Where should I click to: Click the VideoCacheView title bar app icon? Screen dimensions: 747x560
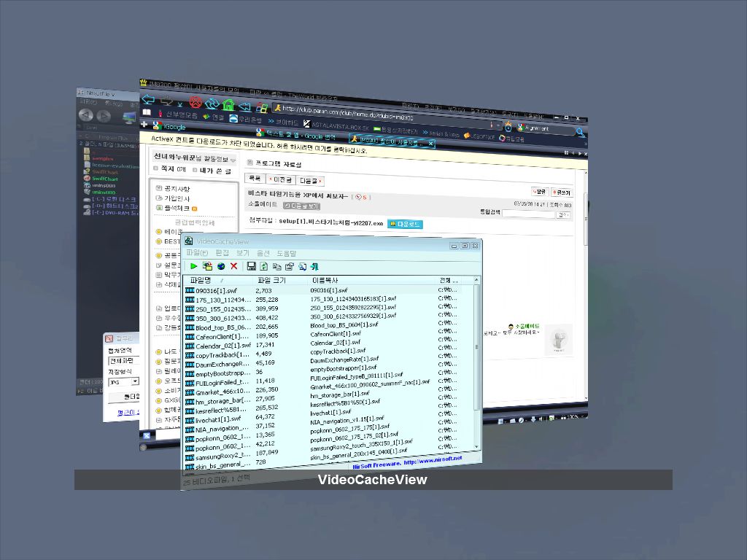189,241
